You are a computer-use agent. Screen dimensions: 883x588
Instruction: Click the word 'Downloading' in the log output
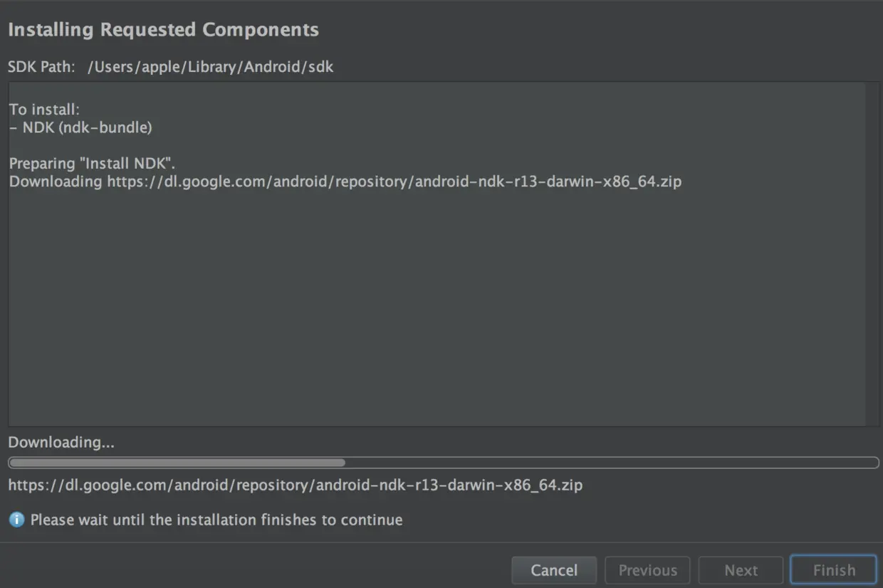[56, 182]
